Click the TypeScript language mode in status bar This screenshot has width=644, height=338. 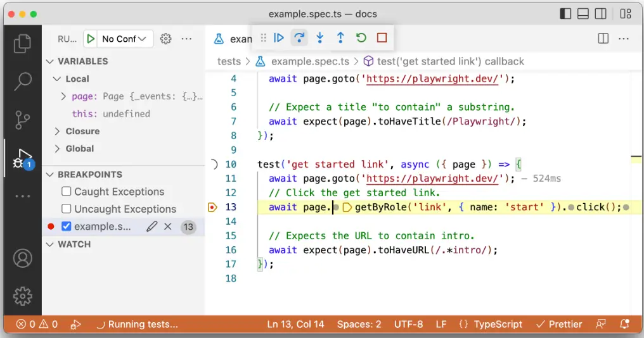coord(491,324)
